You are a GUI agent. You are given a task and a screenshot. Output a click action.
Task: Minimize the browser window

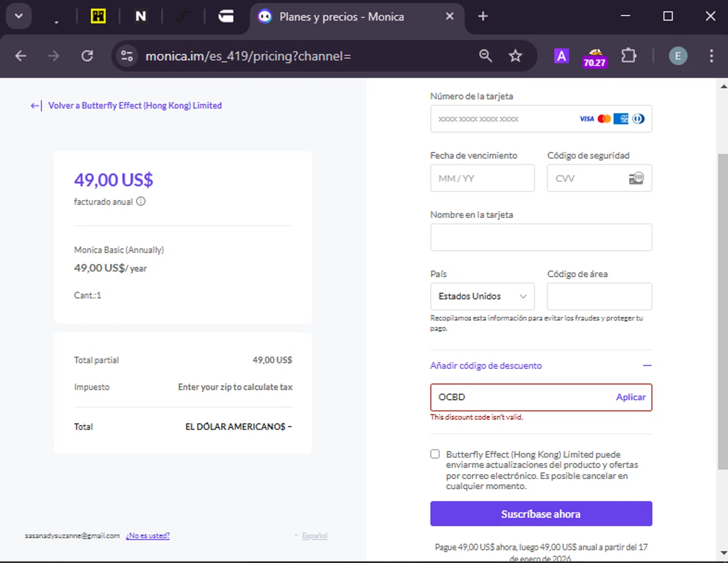point(626,16)
